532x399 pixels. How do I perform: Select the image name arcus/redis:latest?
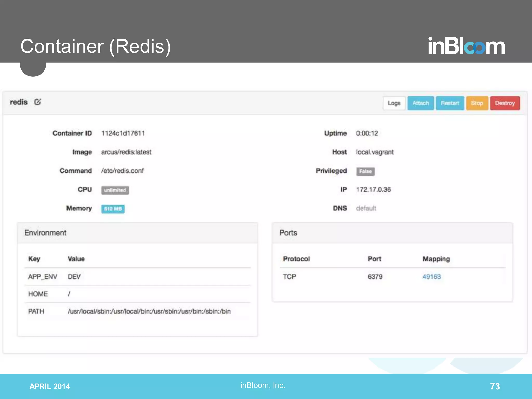[126, 152]
